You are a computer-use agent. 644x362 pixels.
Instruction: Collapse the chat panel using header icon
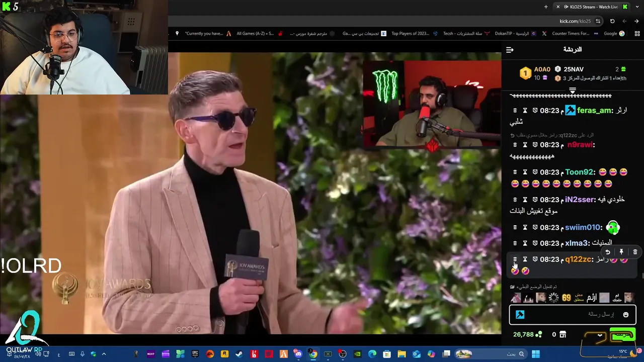(x=510, y=50)
